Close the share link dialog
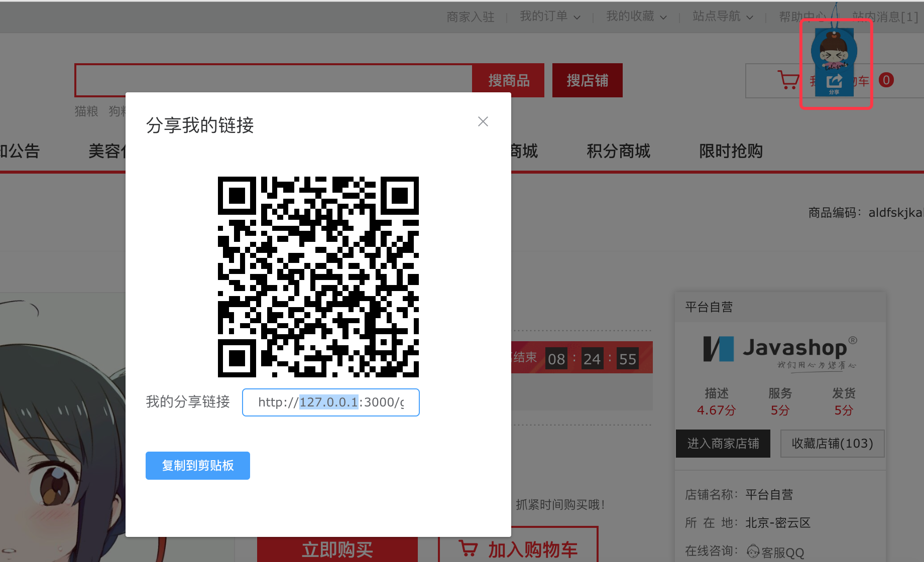This screenshot has height=562, width=924. pos(483,121)
